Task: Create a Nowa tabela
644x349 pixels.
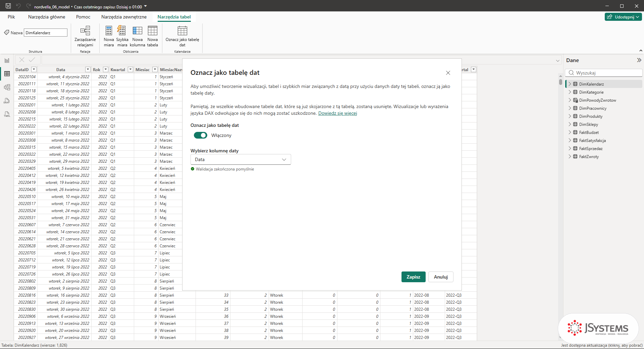Action: (153, 36)
